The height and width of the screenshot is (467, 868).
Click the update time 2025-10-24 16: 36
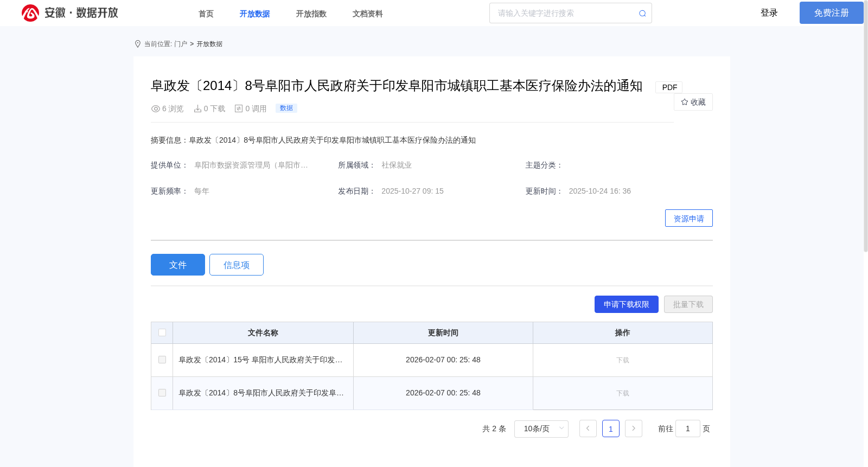600,191
